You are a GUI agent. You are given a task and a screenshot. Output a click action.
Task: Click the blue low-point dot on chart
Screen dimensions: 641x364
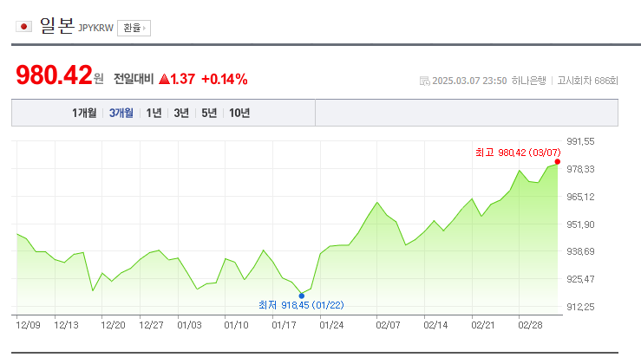[302, 296]
